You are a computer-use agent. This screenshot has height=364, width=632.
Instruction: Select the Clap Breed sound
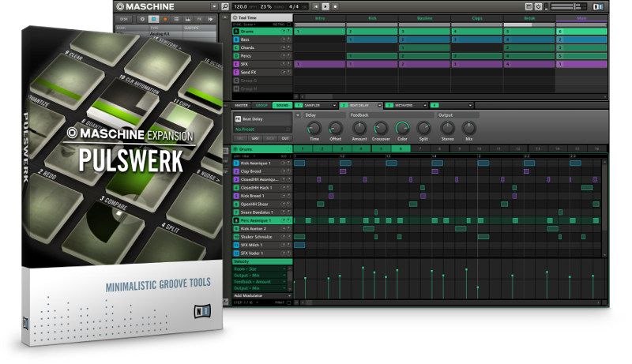(262, 171)
